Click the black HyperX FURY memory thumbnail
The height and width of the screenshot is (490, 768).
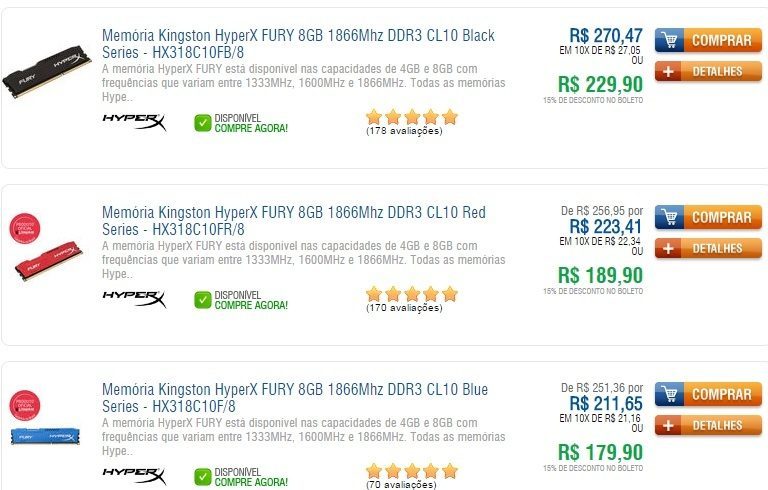pos(47,72)
